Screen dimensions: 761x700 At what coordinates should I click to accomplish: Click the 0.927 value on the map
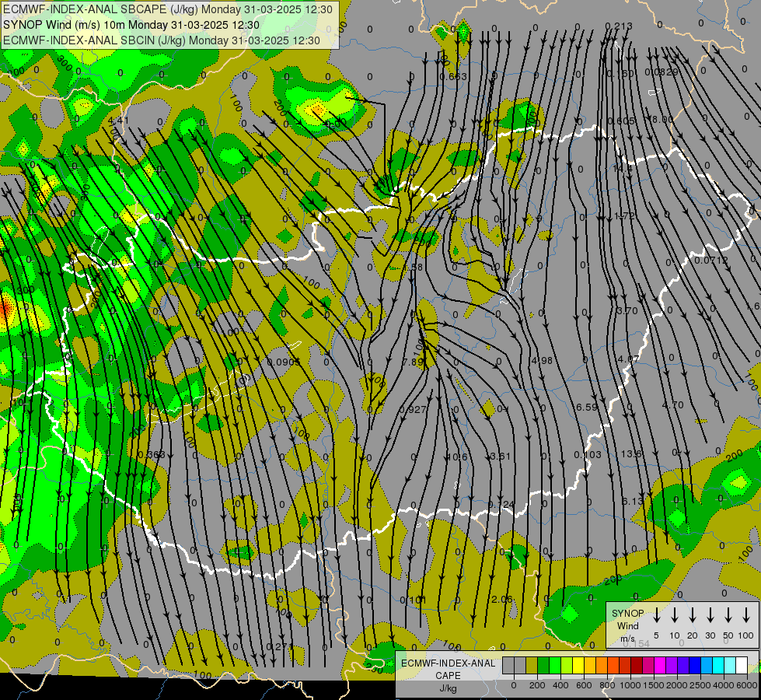pyautogui.click(x=413, y=410)
